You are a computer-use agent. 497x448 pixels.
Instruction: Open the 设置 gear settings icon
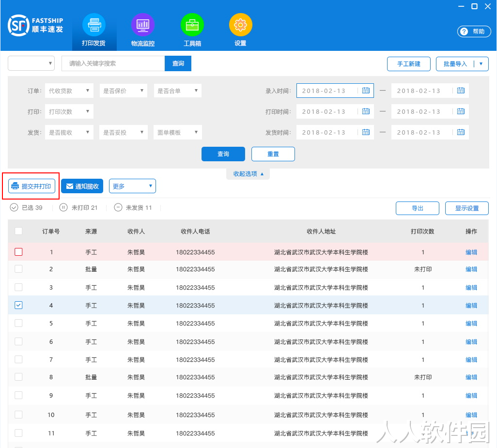click(241, 25)
